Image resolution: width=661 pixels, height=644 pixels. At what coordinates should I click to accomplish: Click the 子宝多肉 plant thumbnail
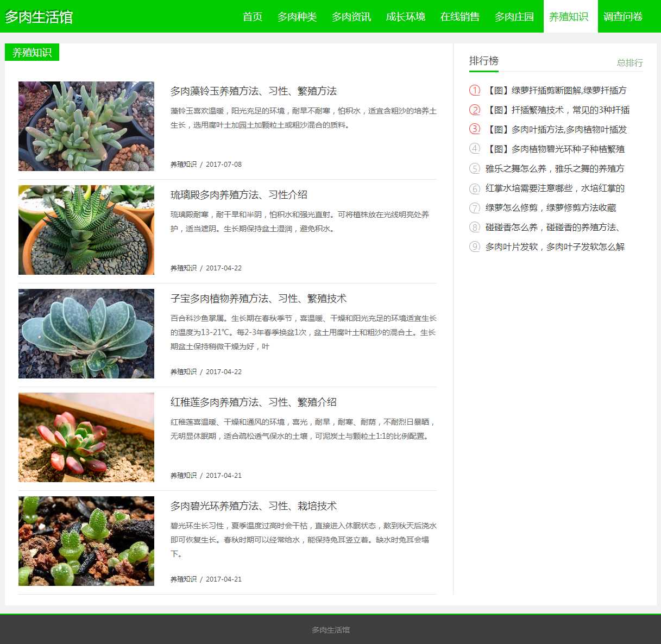tap(86, 334)
